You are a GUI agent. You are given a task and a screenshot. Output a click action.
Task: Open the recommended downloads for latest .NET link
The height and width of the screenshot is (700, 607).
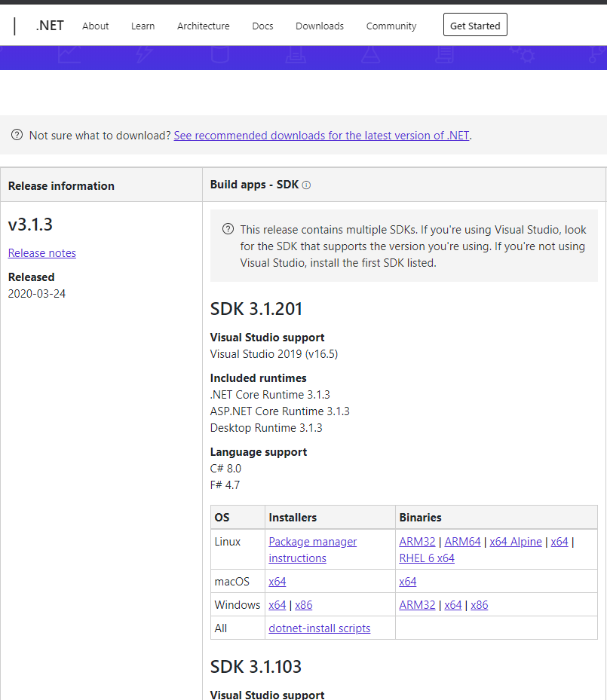pos(321,136)
